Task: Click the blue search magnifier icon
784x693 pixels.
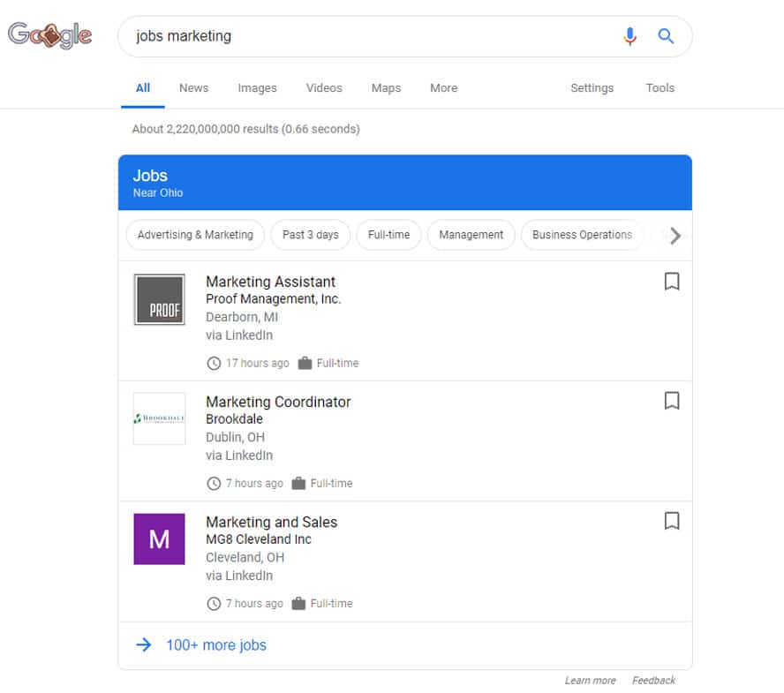Action: coord(666,36)
